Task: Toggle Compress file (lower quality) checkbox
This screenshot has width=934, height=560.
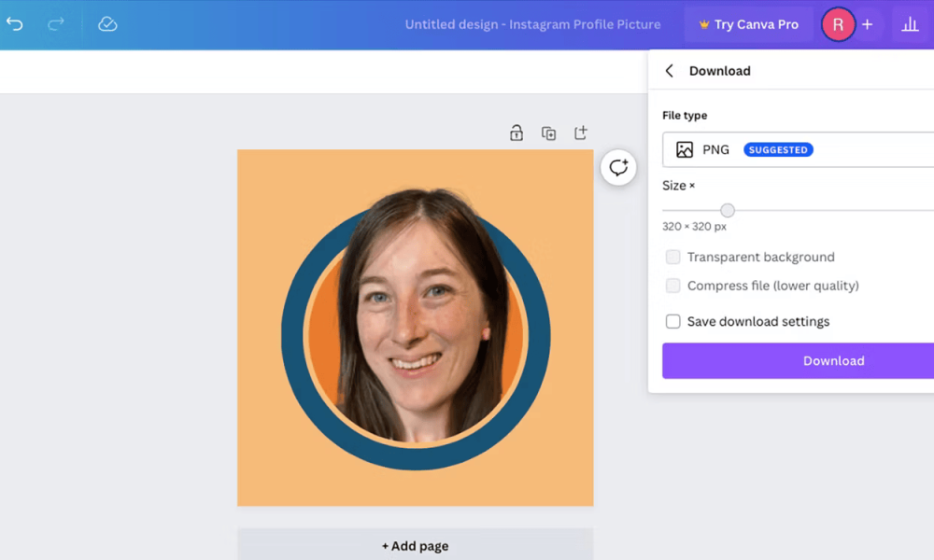Action: coord(672,286)
